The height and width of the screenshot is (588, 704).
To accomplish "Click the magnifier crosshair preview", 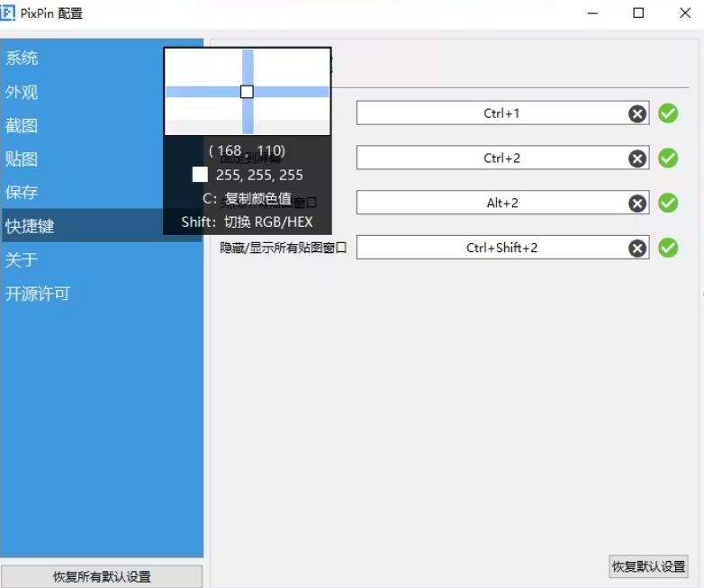I will tap(248, 92).
